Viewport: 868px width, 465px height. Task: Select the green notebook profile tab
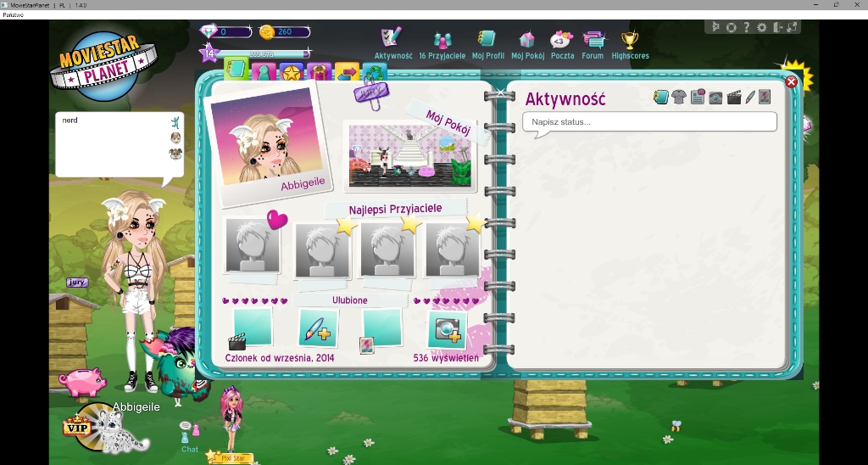point(236,68)
